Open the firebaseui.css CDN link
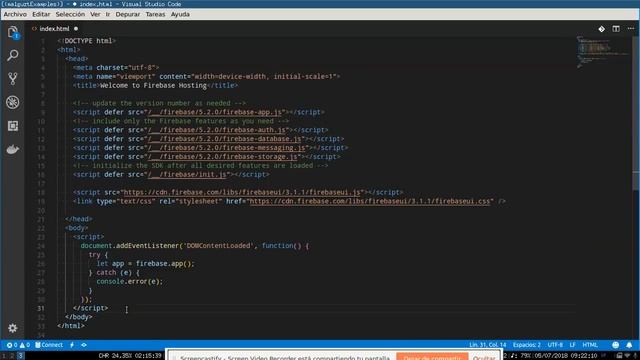Screen dimensions: 640x360 (x=370, y=202)
